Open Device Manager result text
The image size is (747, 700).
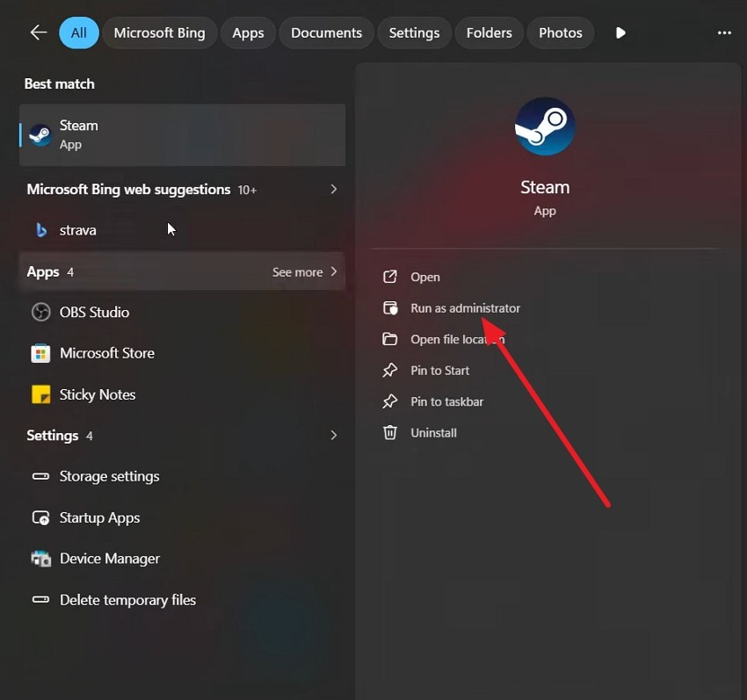110,559
